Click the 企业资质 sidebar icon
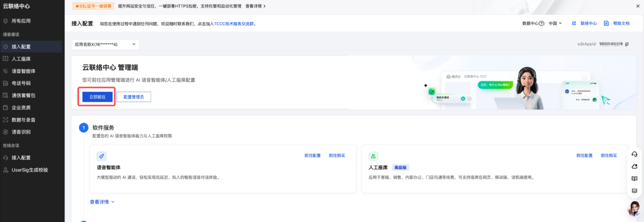 (6, 107)
